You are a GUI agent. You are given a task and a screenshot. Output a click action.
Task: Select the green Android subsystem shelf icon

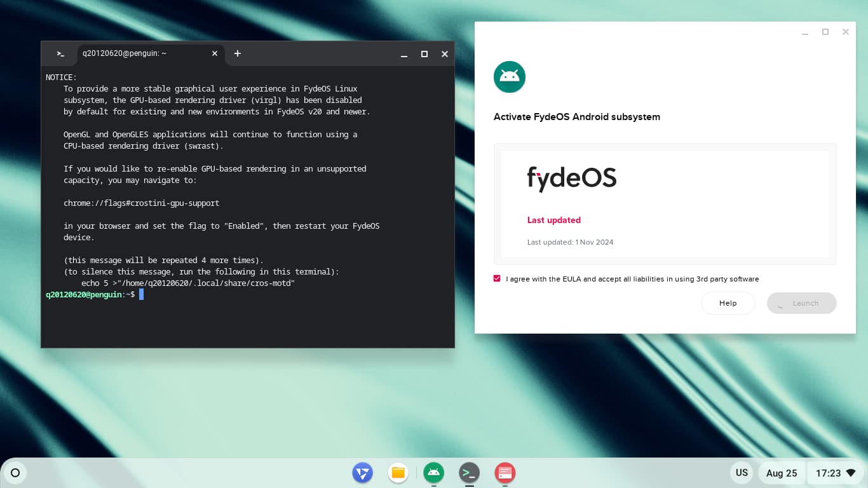tap(433, 473)
